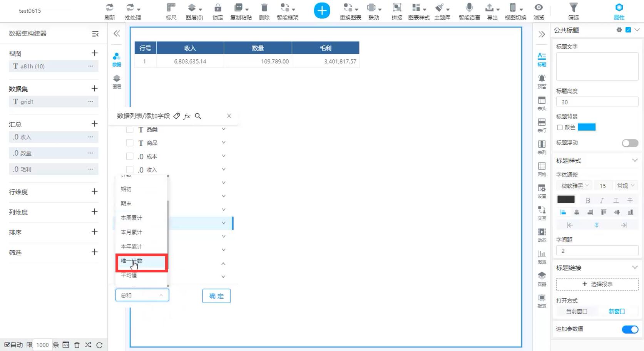
Task: Click the blue 标题背景 color swatch
Action: coord(587,127)
